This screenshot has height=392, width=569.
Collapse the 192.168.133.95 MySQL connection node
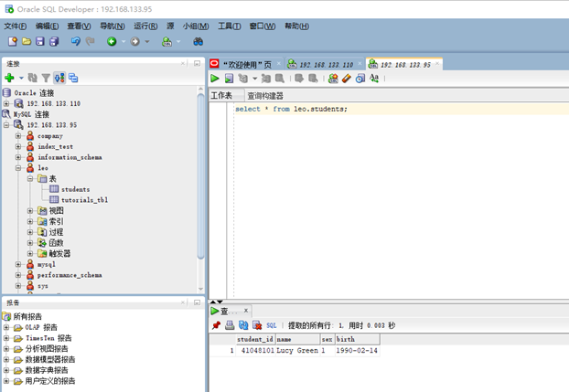coord(6,125)
